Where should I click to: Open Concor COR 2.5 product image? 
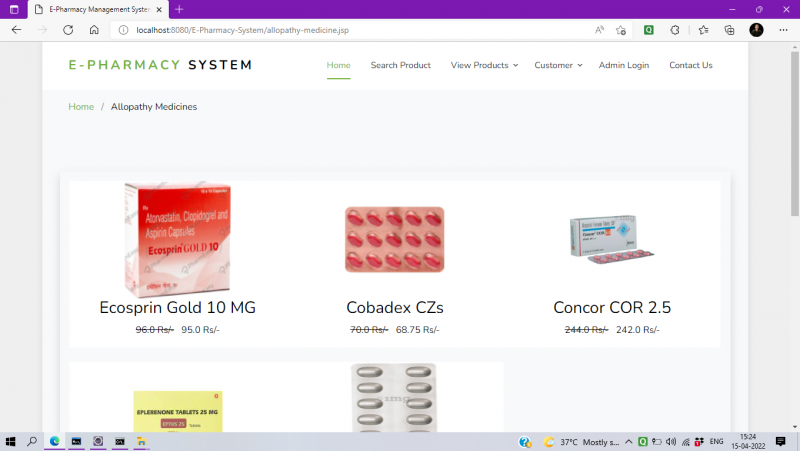pyautogui.click(x=611, y=239)
